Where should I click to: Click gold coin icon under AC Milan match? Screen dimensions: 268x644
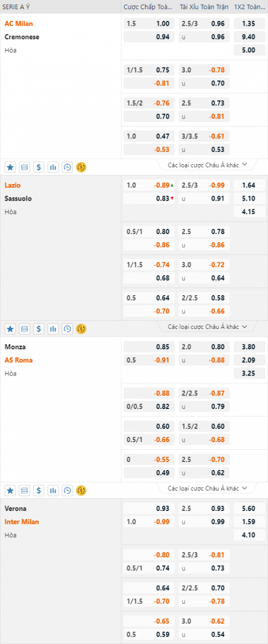pyautogui.click(x=82, y=167)
